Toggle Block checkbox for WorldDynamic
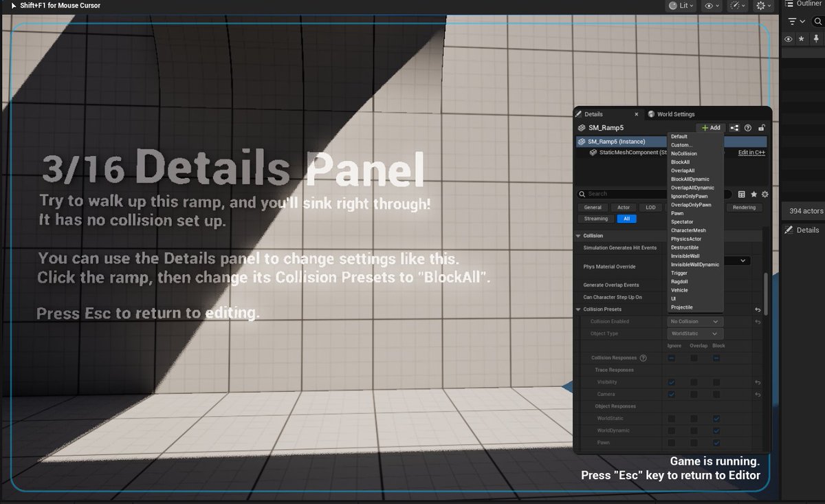 tap(716, 431)
